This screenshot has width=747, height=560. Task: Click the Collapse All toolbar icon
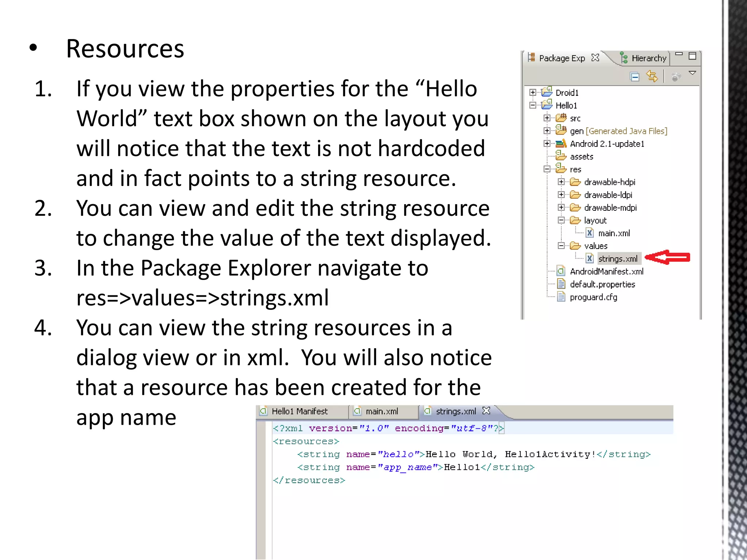tap(635, 77)
